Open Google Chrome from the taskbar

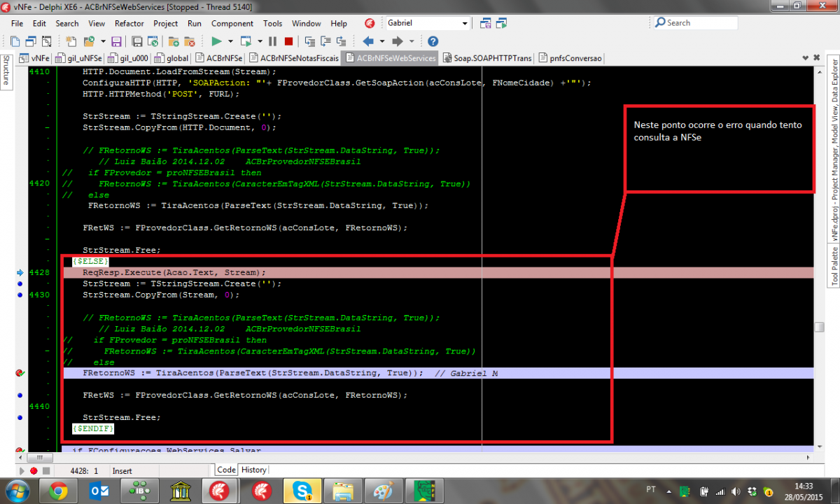[58, 491]
